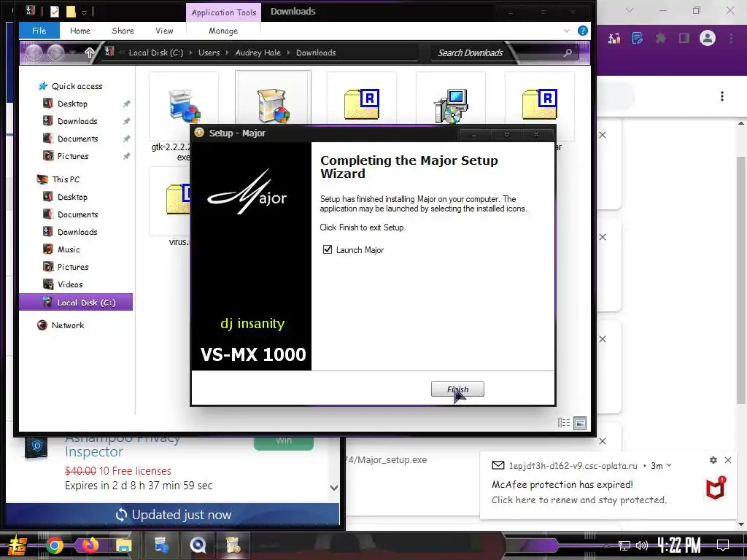Click the Explorer back navigation button
Viewport: 747px width, 560px height.
34,52
